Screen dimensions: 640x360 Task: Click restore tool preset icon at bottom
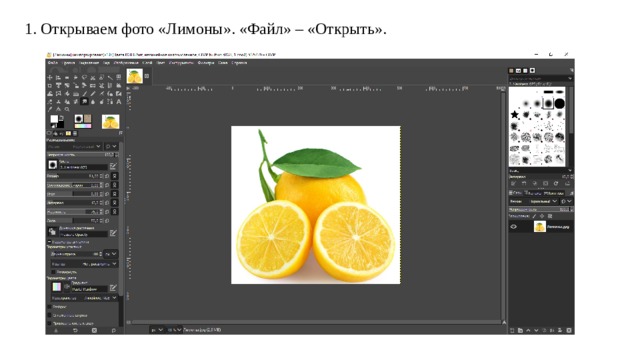tap(75, 331)
